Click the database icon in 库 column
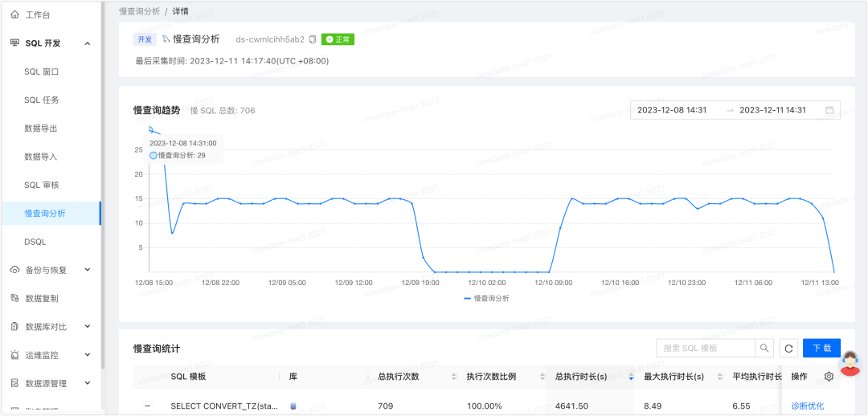Screen dimensions: 868x416 click(x=293, y=406)
